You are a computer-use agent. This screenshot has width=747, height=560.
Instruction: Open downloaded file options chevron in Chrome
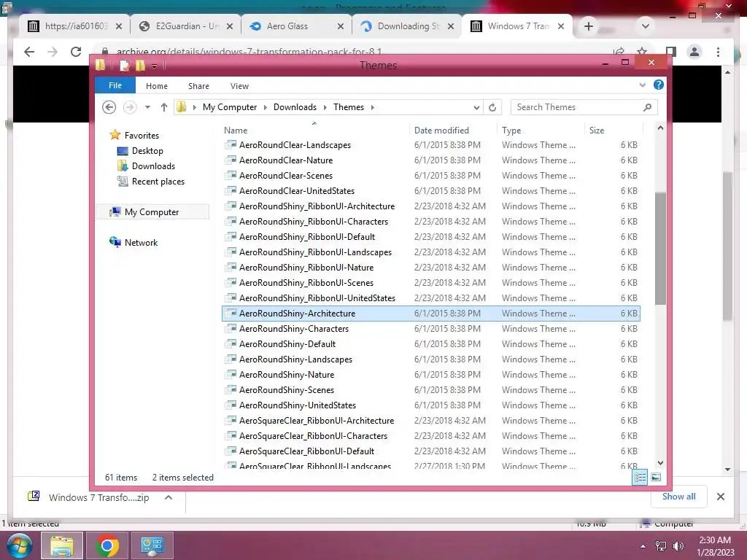tap(169, 497)
